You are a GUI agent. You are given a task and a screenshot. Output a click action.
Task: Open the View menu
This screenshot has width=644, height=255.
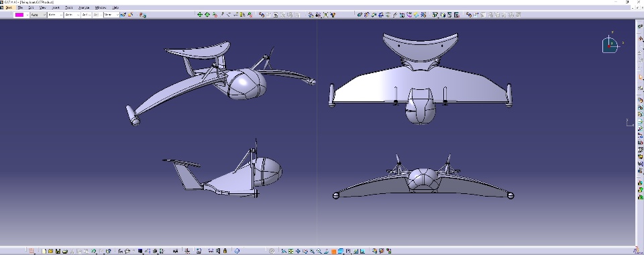click(x=43, y=7)
